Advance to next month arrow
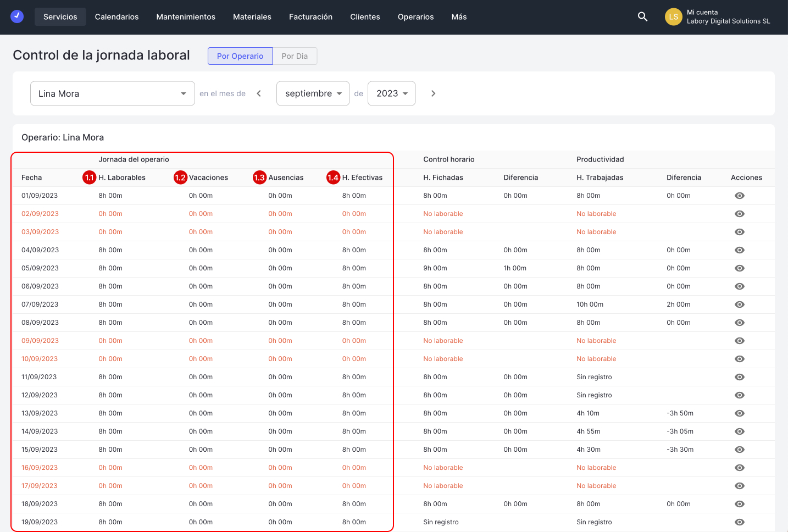The image size is (788, 532). [x=433, y=93]
